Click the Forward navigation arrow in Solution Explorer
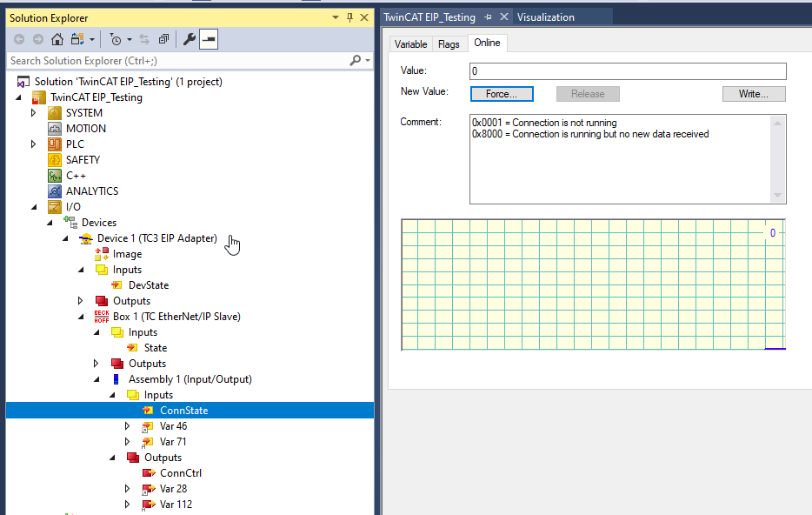Image resolution: width=812 pixels, height=515 pixels. [37, 39]
